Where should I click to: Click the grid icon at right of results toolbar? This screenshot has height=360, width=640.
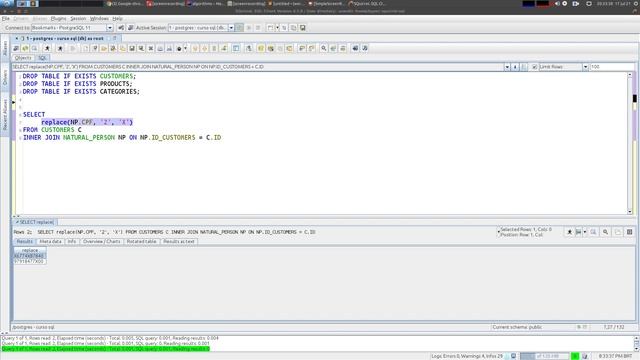(x=629, y=232)
